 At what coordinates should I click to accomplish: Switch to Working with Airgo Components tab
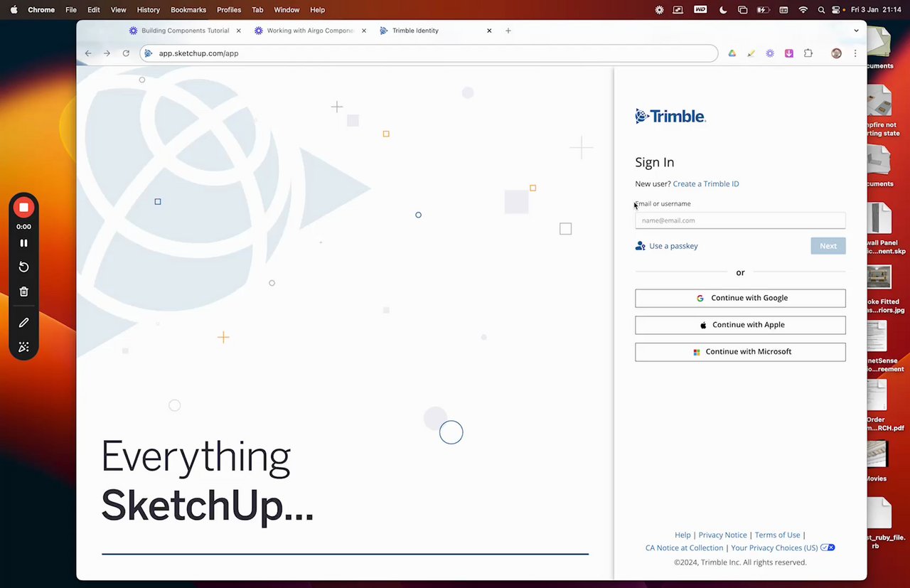310,31
